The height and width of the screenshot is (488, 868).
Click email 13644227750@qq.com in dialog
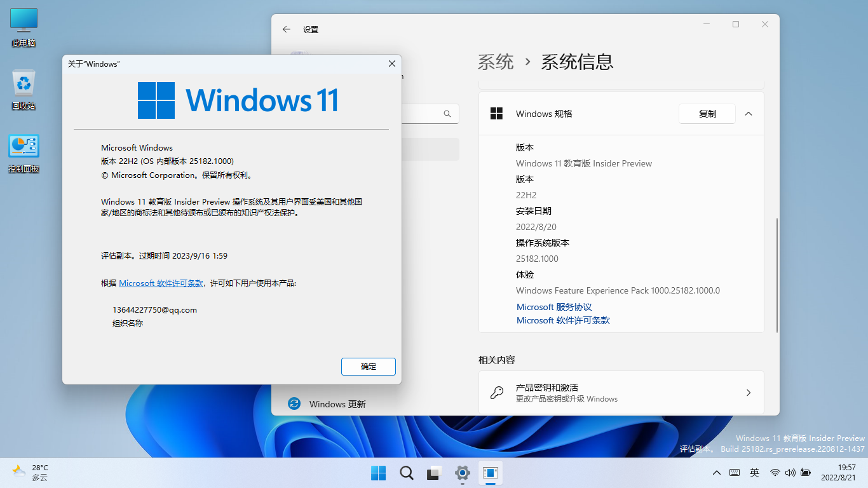[154, 310]
